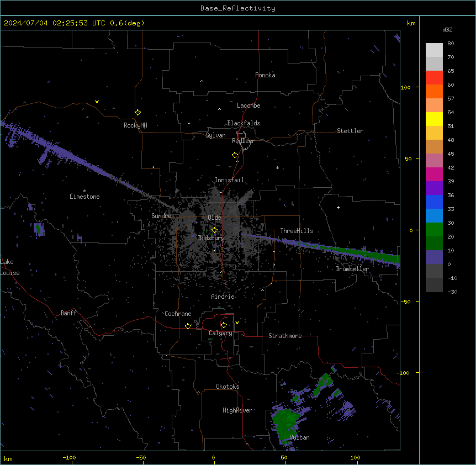Select the yellow swatch between 54 and 51 dBZ
The width and height of the screenshot is (476, 465).
tap(434, 119)
